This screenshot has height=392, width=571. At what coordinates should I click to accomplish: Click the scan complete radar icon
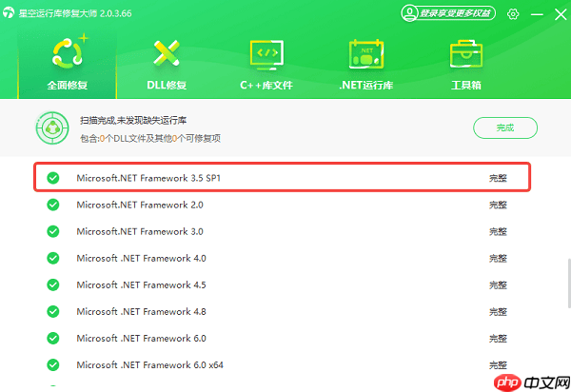(x=52, y=127)
